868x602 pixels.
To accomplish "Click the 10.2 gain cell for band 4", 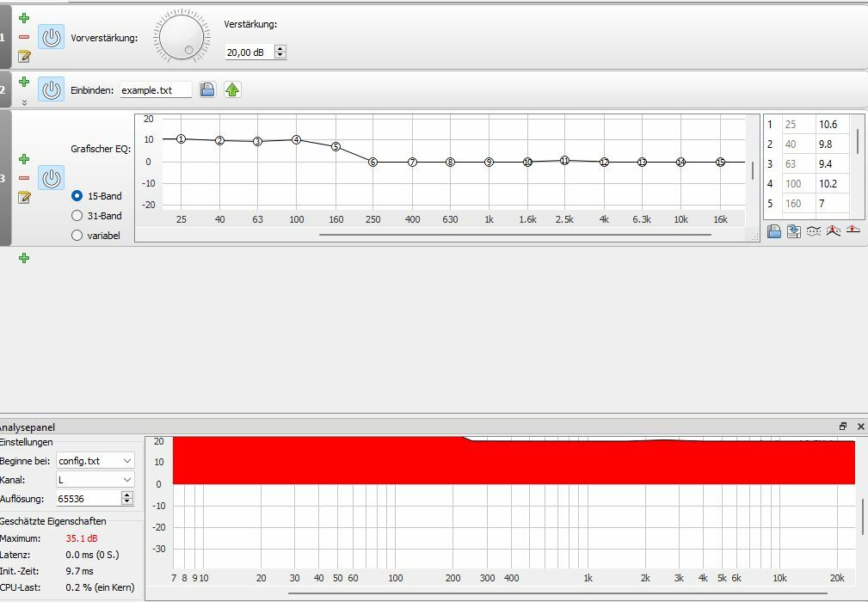I will click(x=832, y=184).
